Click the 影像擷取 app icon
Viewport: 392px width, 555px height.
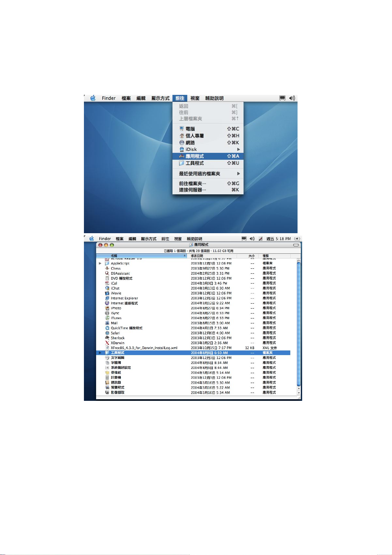(x=107, y=392)
